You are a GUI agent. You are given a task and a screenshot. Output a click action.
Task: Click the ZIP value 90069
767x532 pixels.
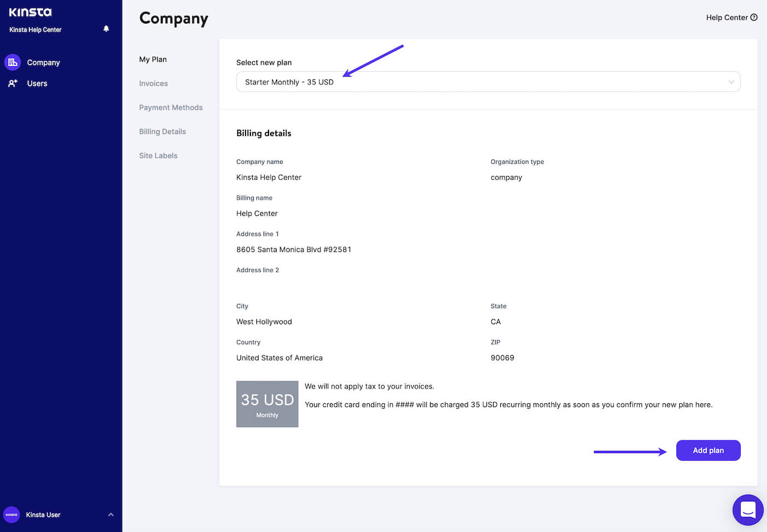coord(502,358)
